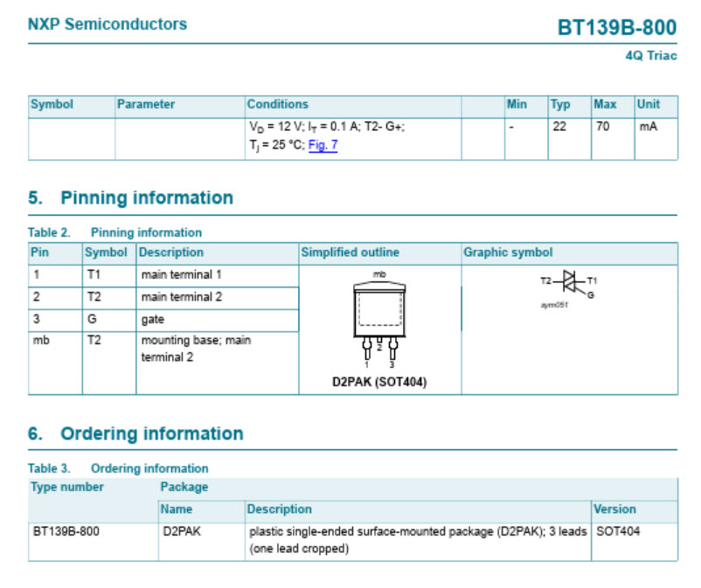The height and width of the screenshot is (588, 701).
Task: Click the "D2PAK (SOT404)" outline label
Action: [x=379, y=382]
